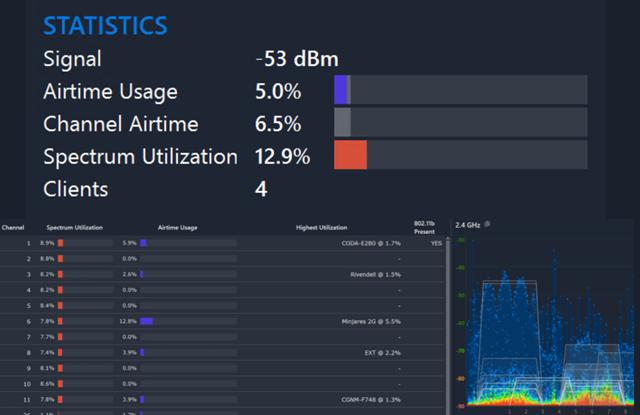The height and width of the screenshot is (415, 640).
Task: Click the copy icon beside 2.4 GHz
Action: (487, 224)
